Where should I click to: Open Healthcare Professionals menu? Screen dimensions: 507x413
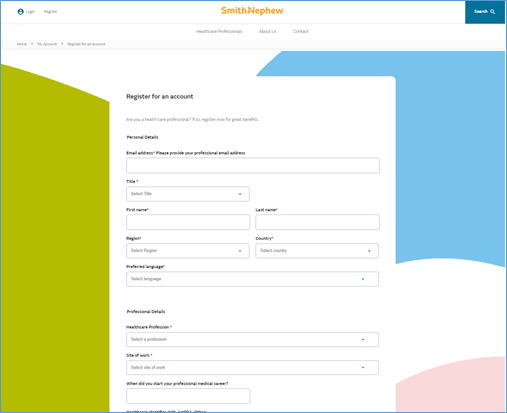pyautogui.click(x=219, y=31)
